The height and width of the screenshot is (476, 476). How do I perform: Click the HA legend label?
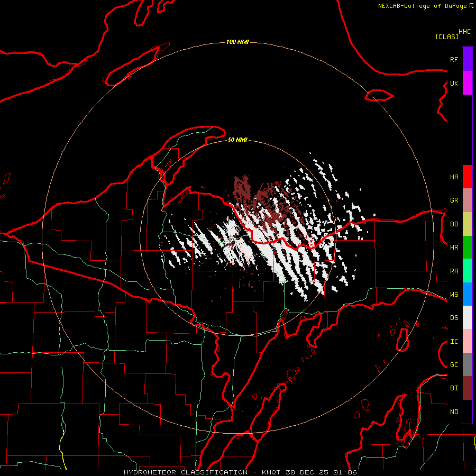pos(454,177)
